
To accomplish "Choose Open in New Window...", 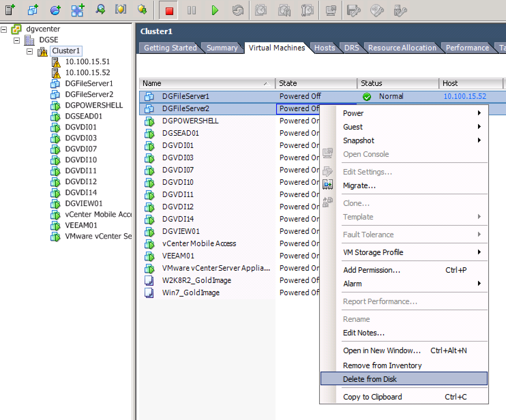I will tap(404, 350).
